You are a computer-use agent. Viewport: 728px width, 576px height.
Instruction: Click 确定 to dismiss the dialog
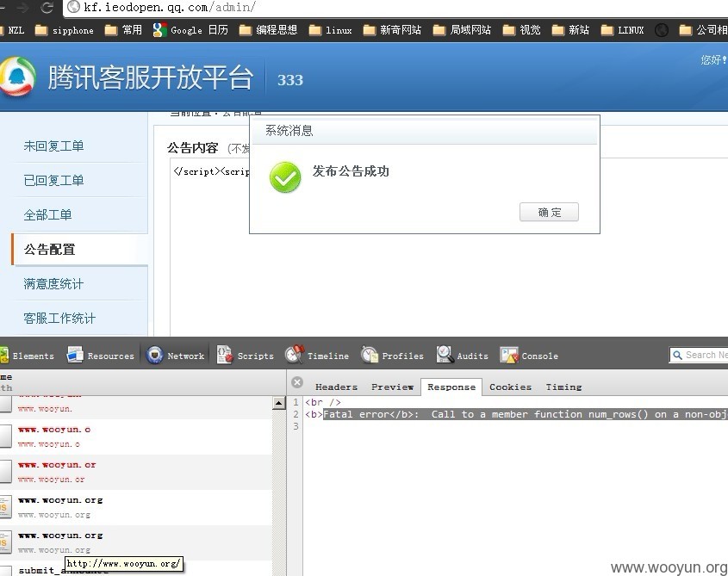550,212
